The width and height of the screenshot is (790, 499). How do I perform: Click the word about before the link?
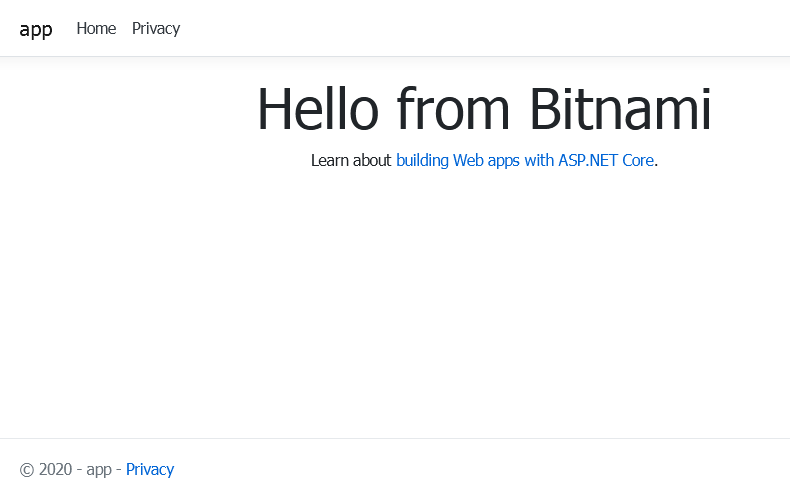pos(375,160)
